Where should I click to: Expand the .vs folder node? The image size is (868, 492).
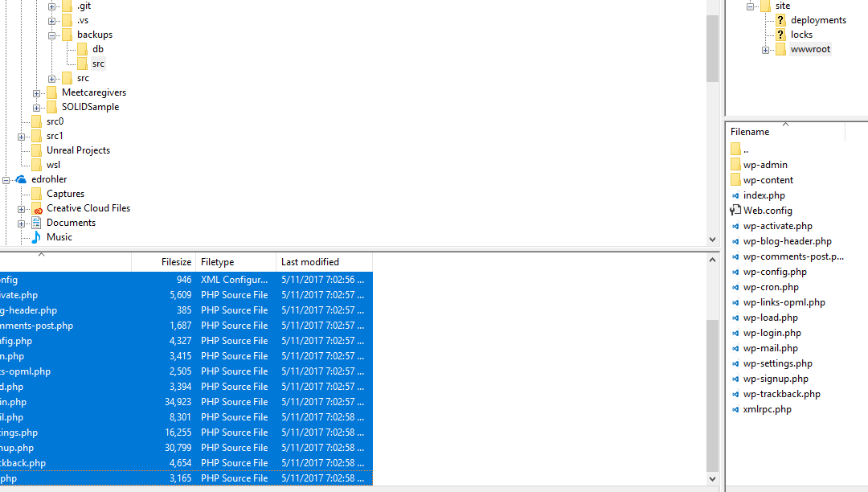click(51, 21)
